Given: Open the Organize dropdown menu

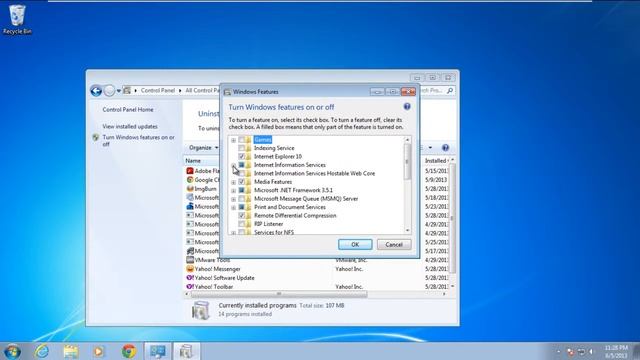Looking at the screenshot, I should pos(203,147).
